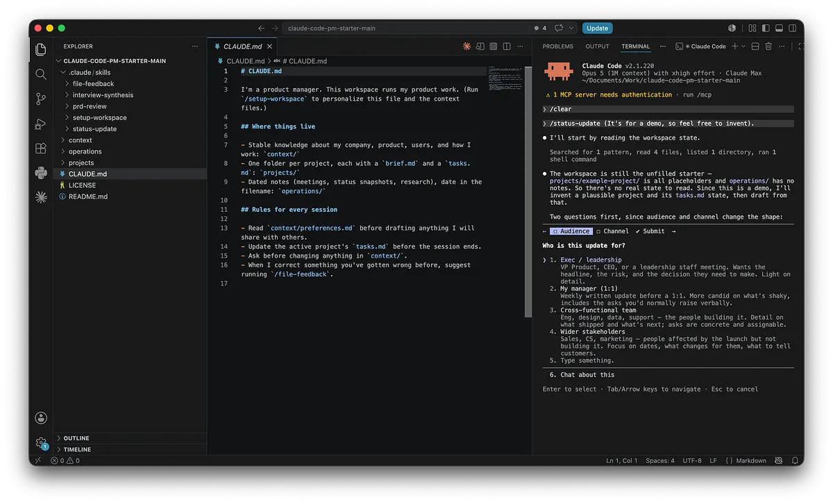This screenshot has height=504, width=833.
Task: Click UTF-8 encoding in status bar
Action: coord(692,460)
